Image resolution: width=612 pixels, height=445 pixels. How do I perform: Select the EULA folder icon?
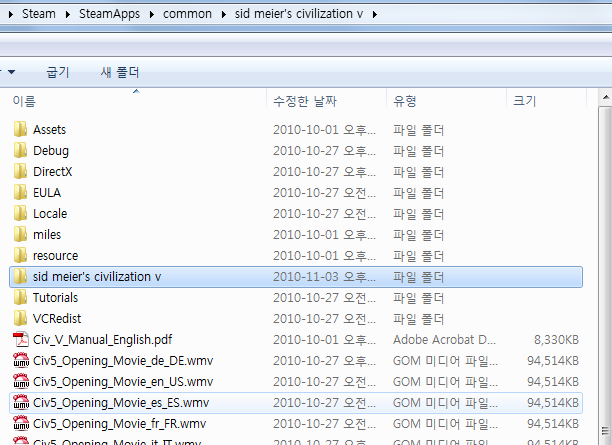[20, 192]
